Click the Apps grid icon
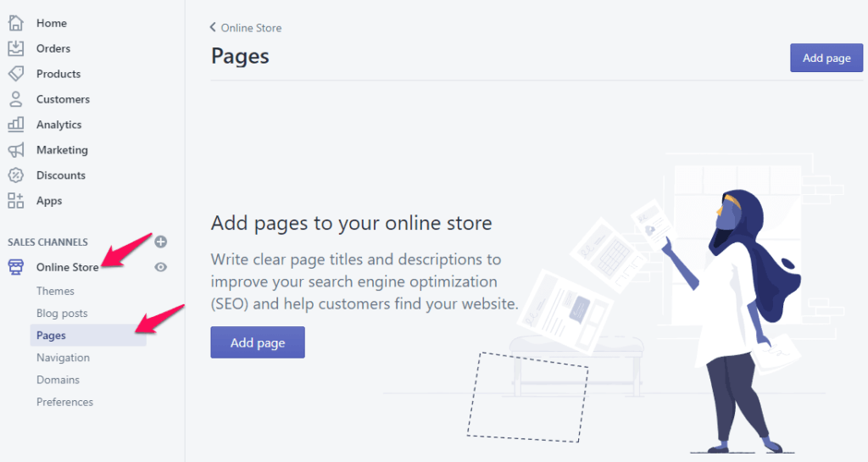The image size is (868, 462). [x=15, y=201]
